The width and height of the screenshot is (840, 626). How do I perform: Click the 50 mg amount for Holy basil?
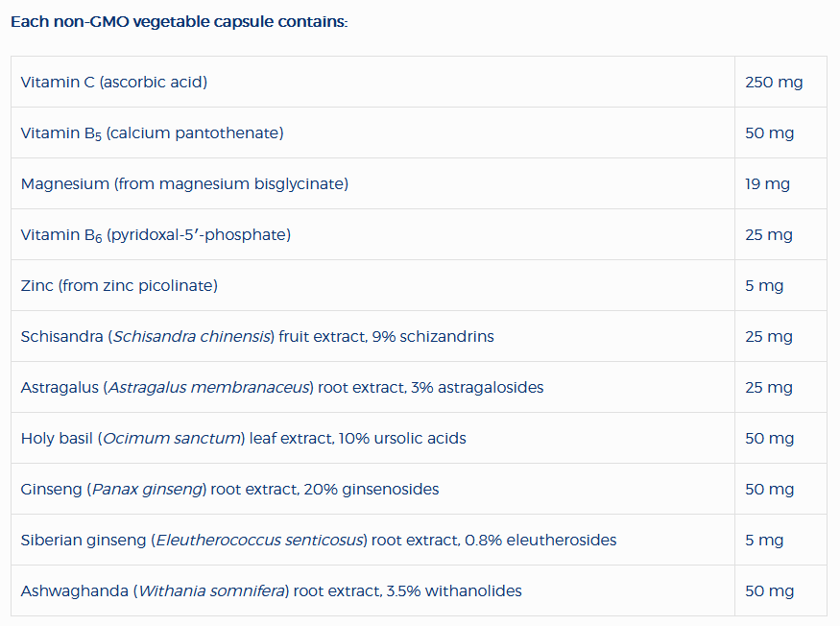point(770,438)
